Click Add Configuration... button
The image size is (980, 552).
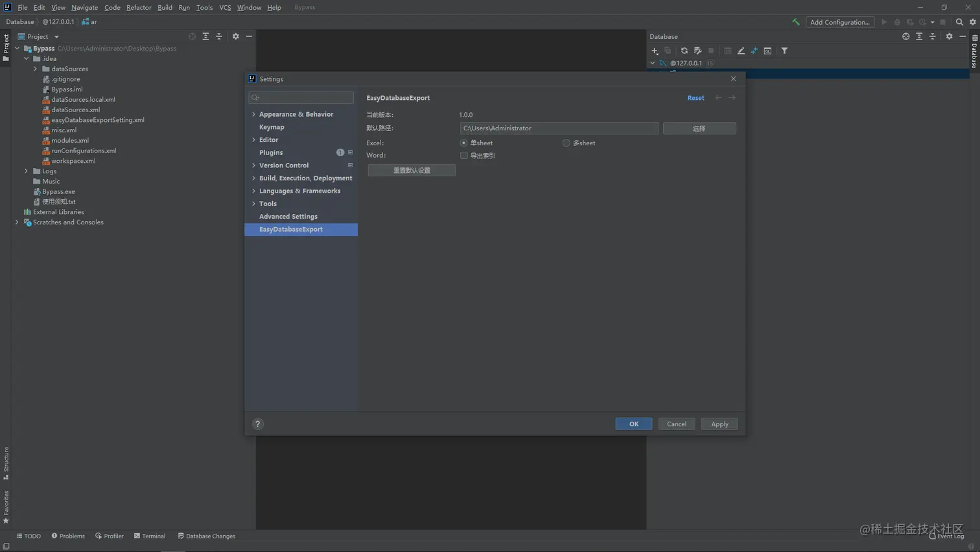point(840,22)
